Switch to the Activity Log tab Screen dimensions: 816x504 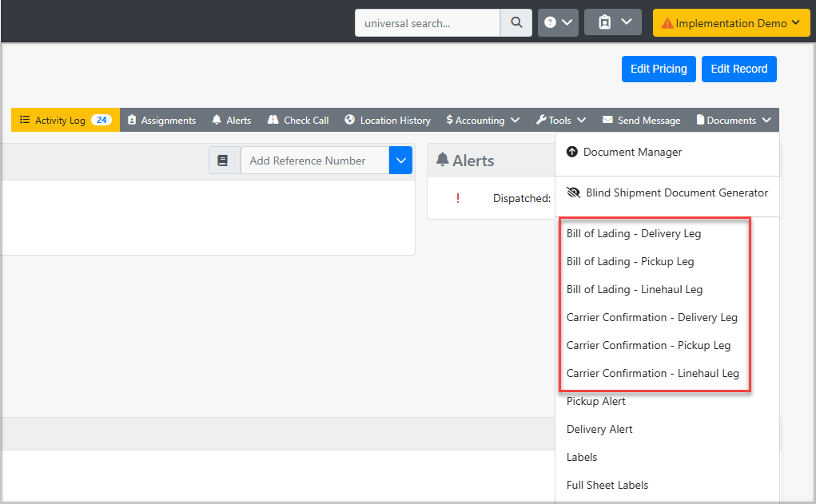click(x=65, y=121)
